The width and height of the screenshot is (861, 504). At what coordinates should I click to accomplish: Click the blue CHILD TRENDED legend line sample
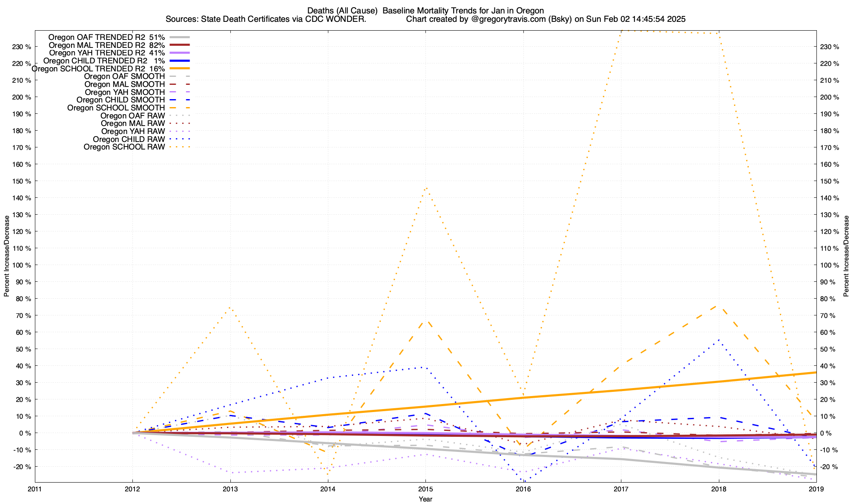pyautogui.click(x=180, y=61)
